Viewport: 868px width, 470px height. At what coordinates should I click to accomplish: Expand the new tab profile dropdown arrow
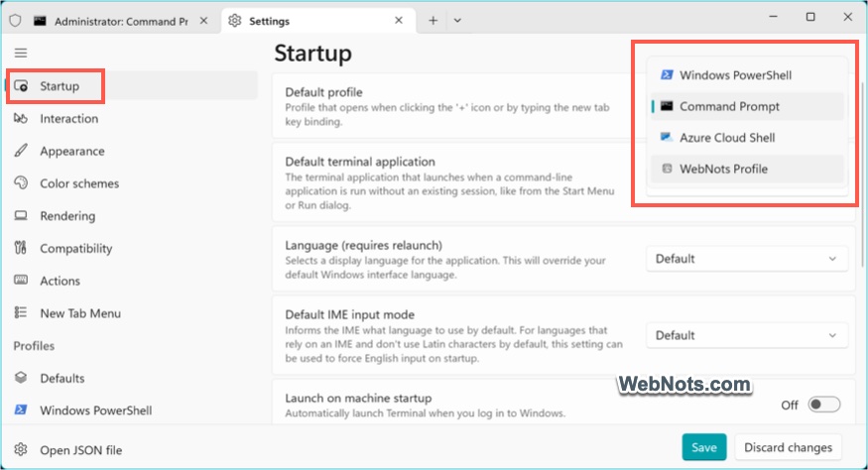[x=457, y=21]
